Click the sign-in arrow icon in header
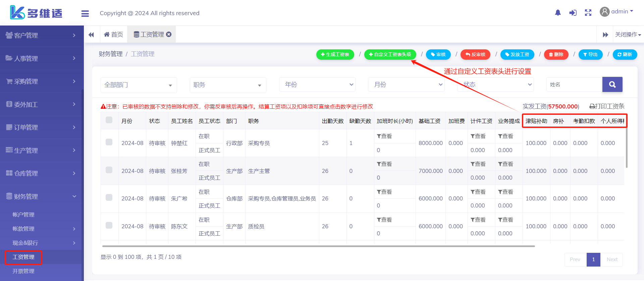The height and width of the screenshot is (281, 644). (x=573, y=13)
